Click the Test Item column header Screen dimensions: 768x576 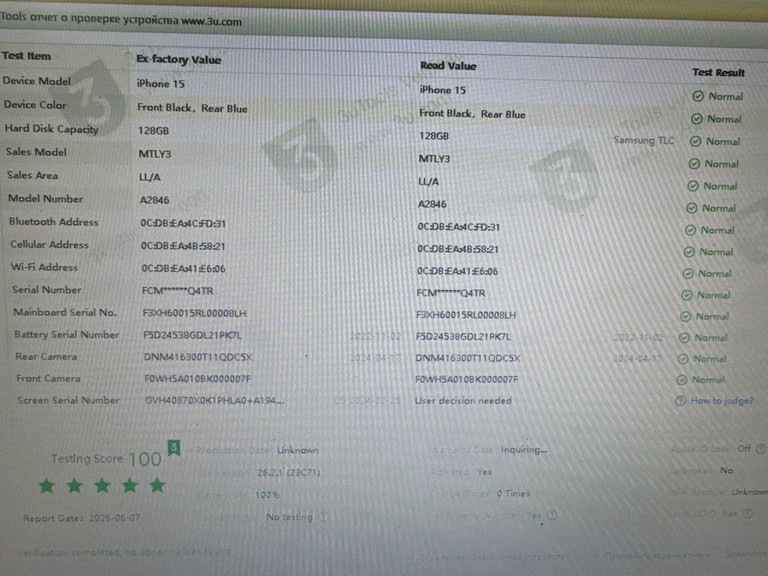26,56
